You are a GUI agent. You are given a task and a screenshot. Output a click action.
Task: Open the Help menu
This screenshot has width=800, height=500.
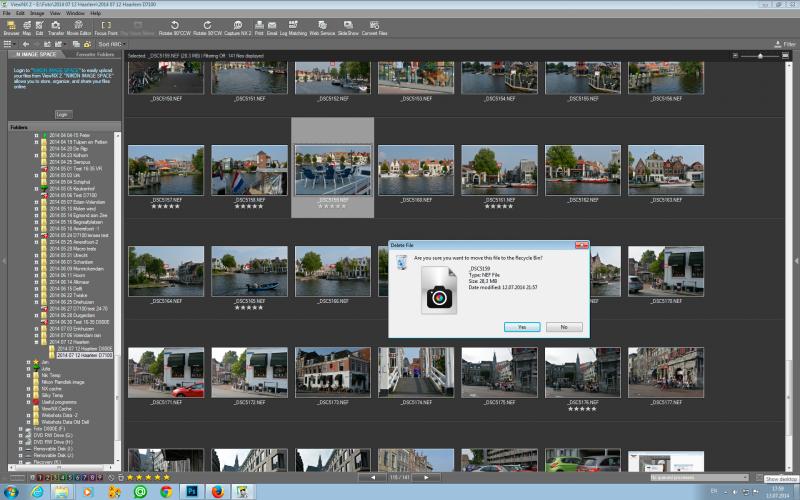pos(95,13)
